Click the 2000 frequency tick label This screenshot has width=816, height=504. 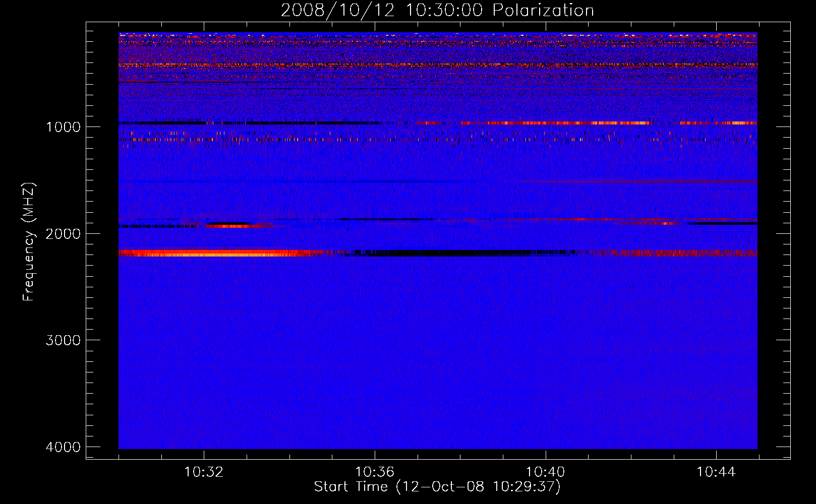(x=63, y=234)
